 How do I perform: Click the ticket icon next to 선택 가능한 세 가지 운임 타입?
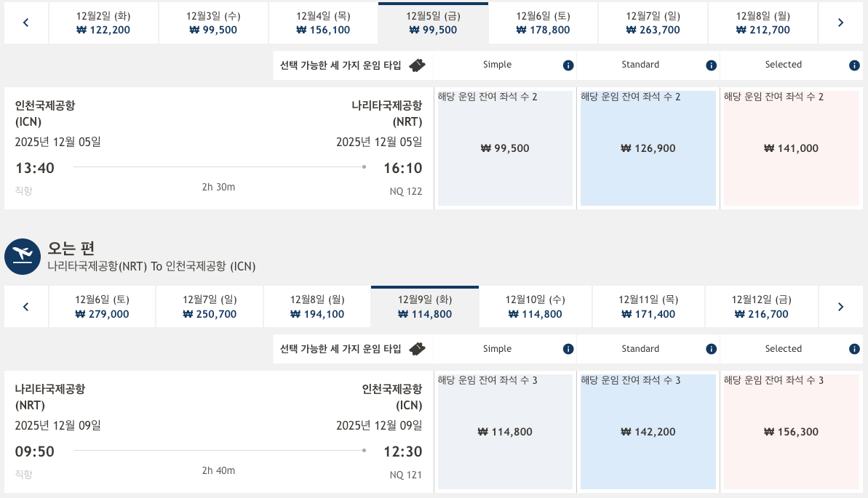417,65
